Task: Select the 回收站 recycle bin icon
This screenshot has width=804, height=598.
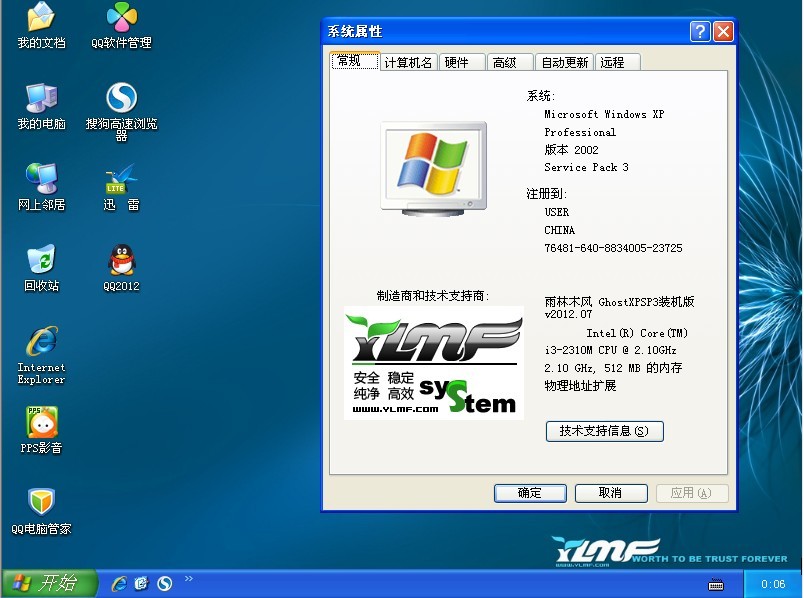Action: [42, 268]
